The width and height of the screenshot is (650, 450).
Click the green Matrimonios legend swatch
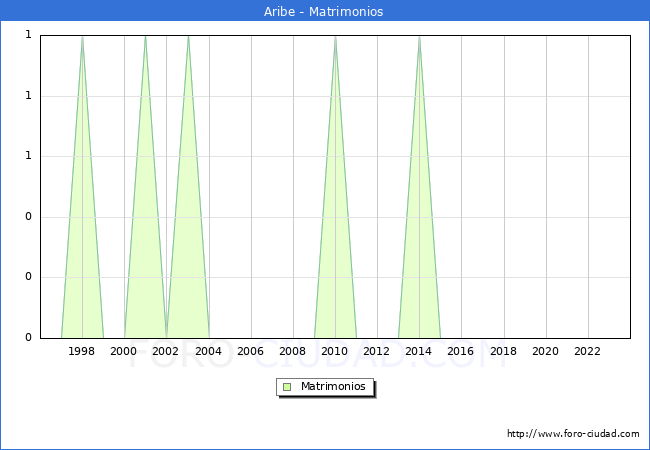[x=286, y=387]
